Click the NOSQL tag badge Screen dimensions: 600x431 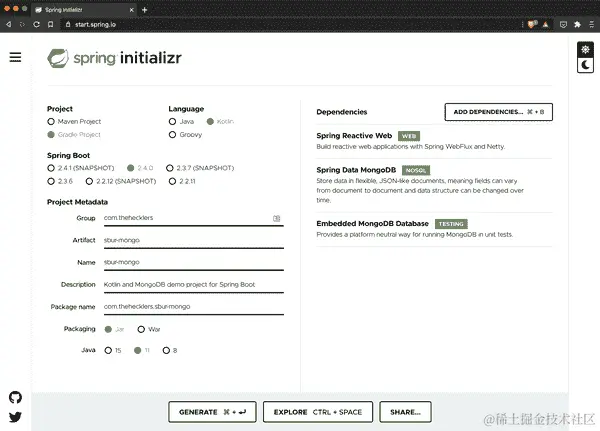coord(416,170)
